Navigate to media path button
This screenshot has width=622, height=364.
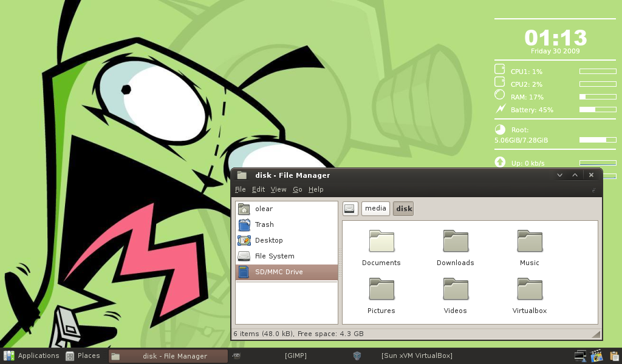[x=375, y=208]
